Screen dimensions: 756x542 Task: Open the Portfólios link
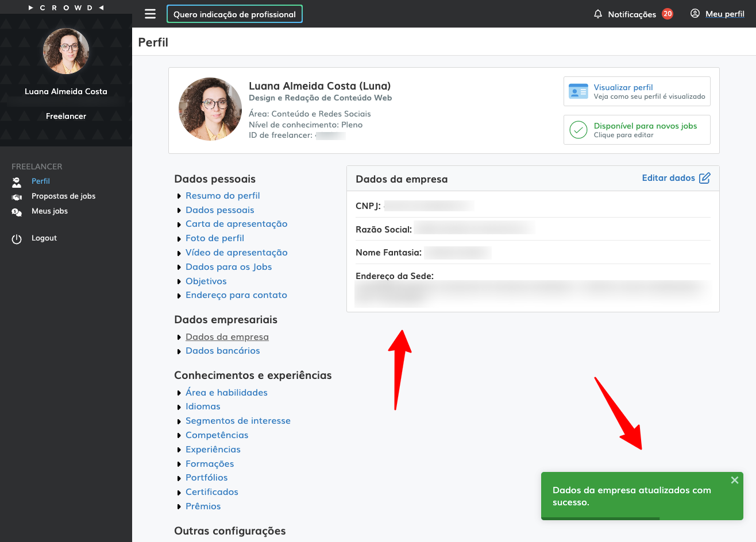206,478
